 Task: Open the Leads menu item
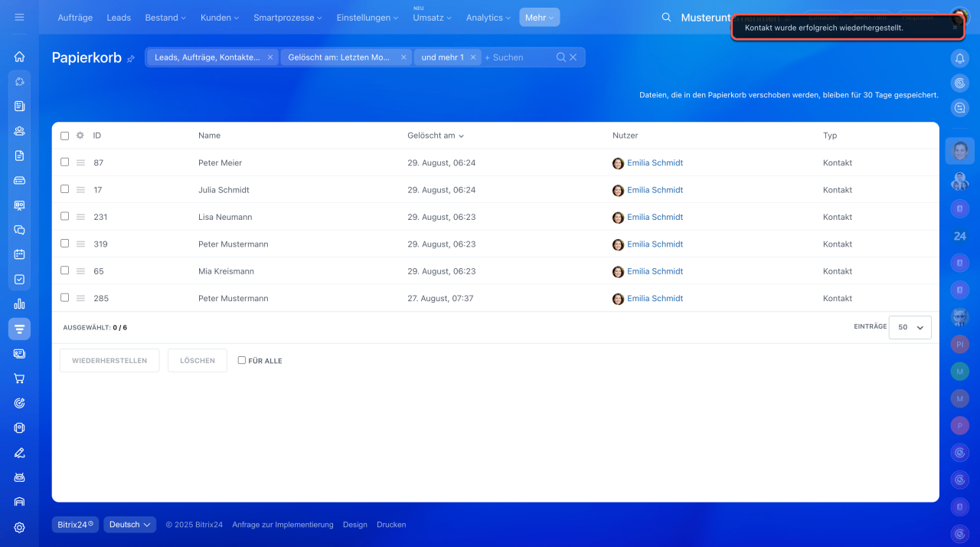[119, 17]
